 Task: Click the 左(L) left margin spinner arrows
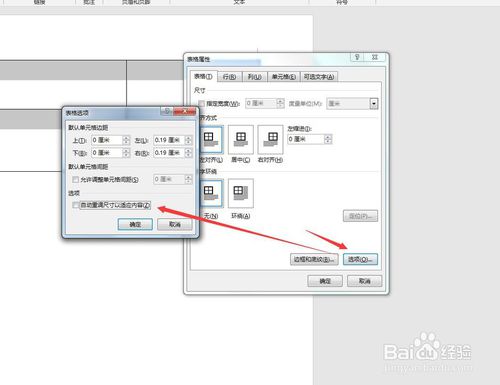tap(188, 140)
